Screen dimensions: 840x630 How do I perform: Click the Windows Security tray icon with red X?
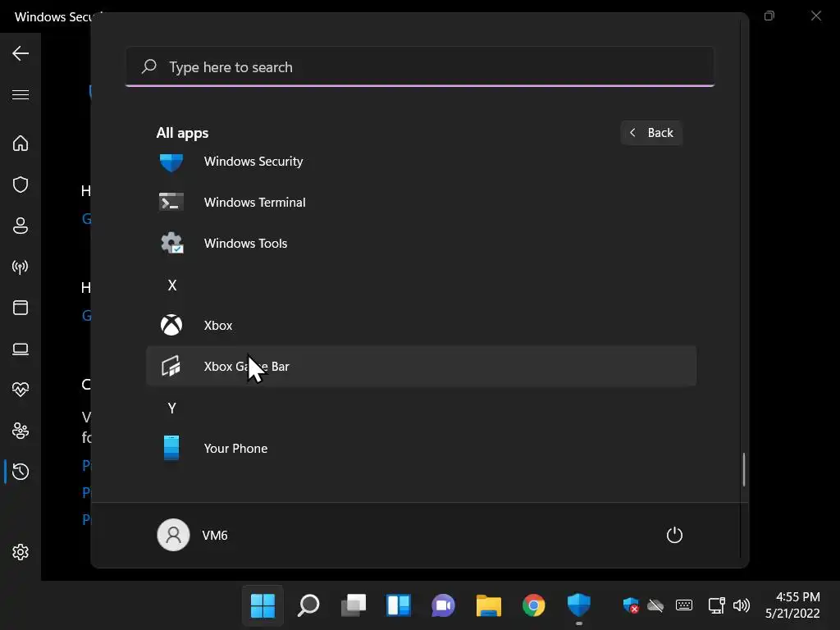pos(631,606)
